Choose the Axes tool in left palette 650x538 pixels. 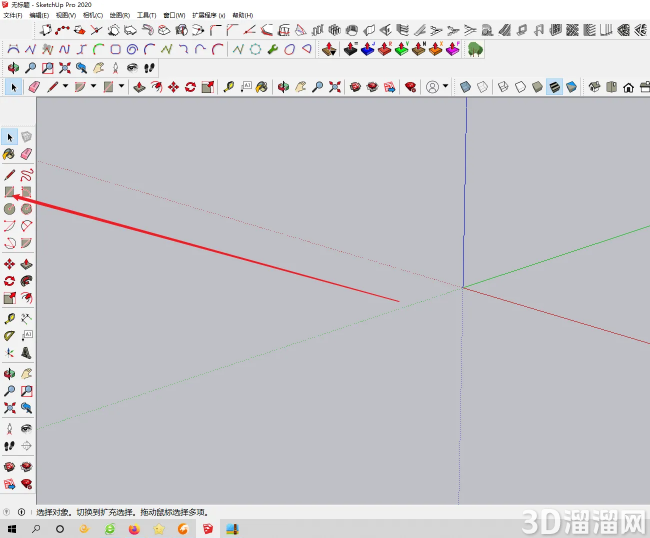(10, 353)
